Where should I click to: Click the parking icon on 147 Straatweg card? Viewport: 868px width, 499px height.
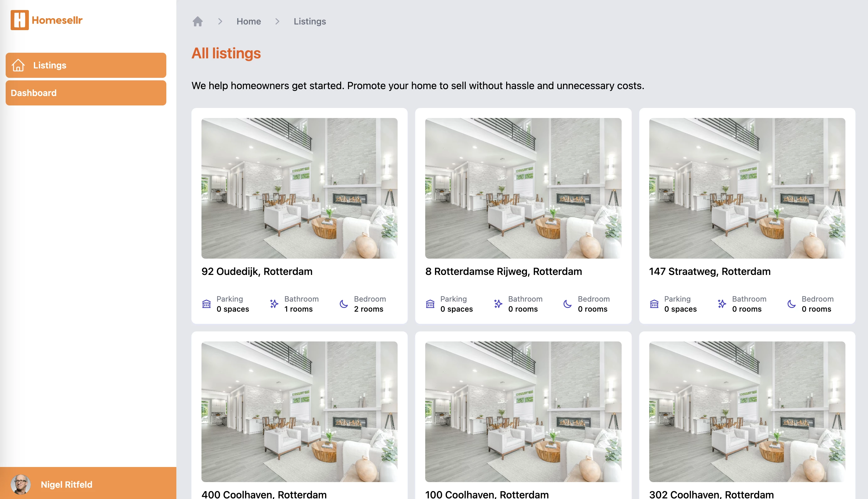(654, 304)
